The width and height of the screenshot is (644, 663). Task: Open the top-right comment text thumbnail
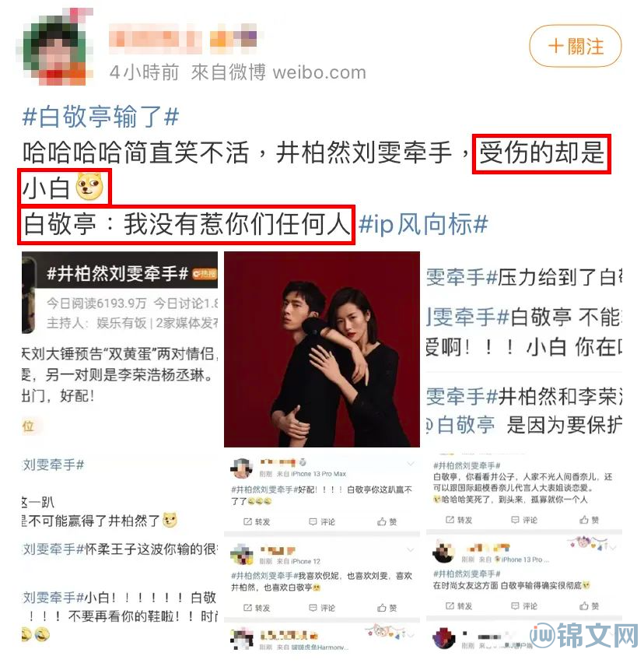524,349
